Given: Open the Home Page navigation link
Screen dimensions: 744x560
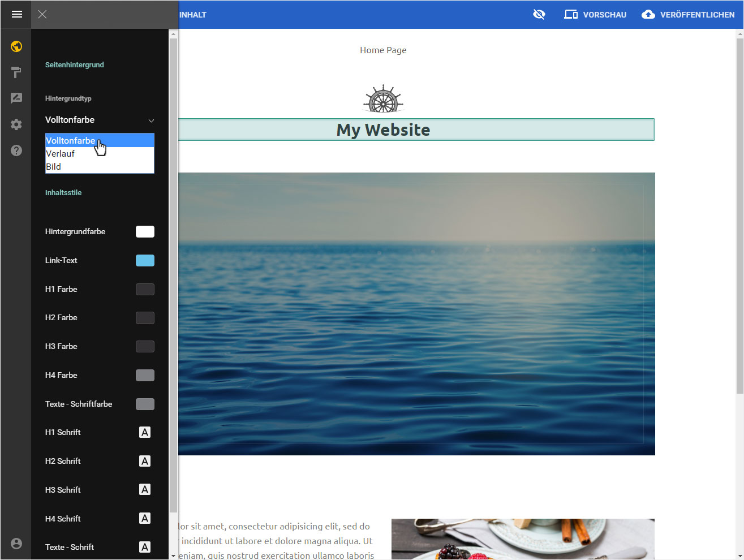Looking at the screenshot, I should click(383, 50).
